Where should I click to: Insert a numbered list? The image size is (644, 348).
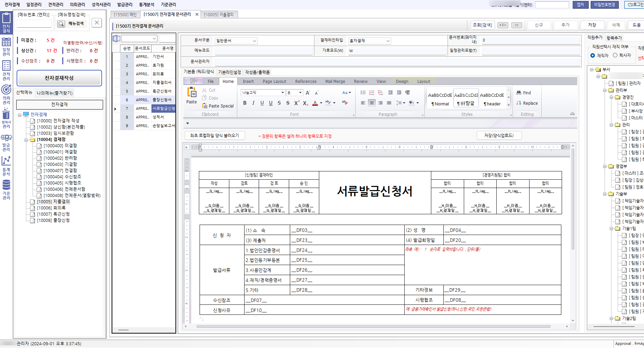(x=372, y=93)
